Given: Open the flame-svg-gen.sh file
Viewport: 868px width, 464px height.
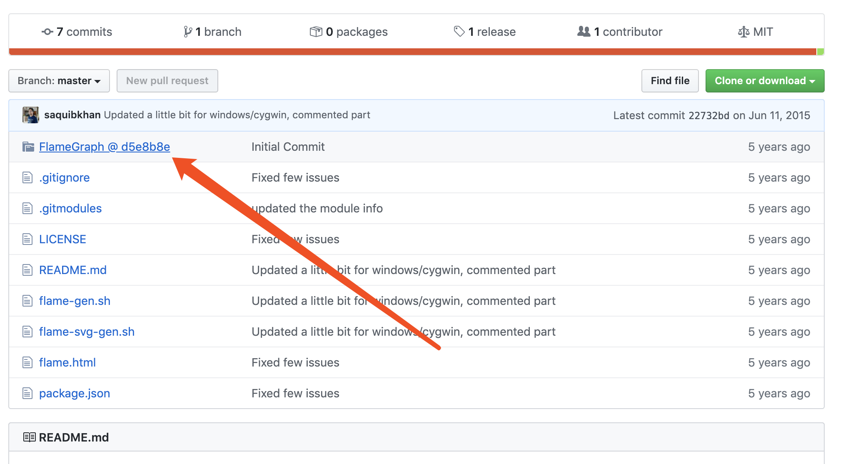Looking at the screenshot, I should 87,332.
